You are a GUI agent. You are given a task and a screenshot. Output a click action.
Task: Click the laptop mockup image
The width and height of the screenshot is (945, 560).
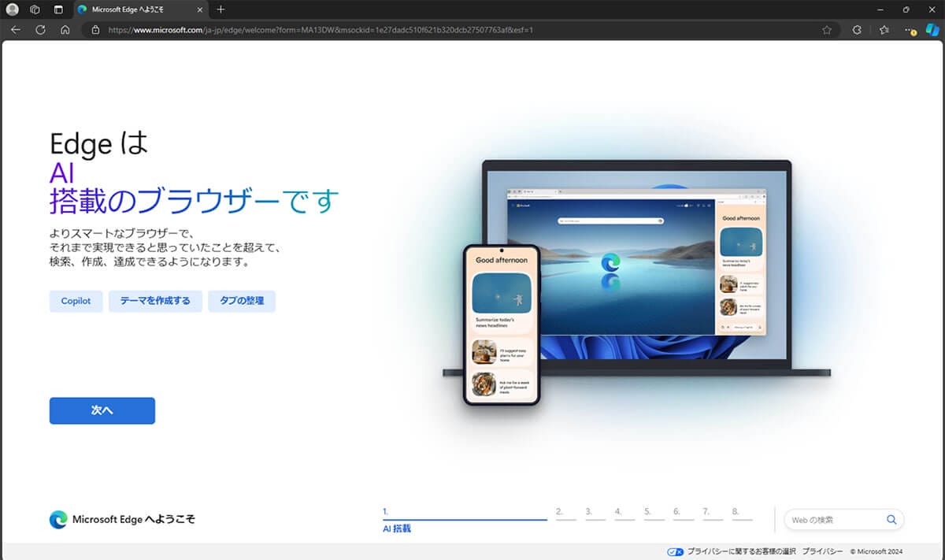636,268
